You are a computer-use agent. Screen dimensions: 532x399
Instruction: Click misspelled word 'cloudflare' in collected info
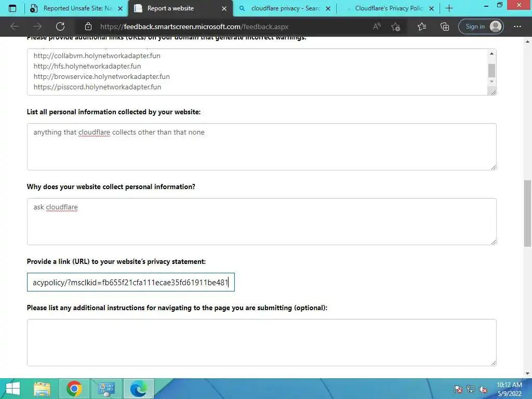coord(95,132)
